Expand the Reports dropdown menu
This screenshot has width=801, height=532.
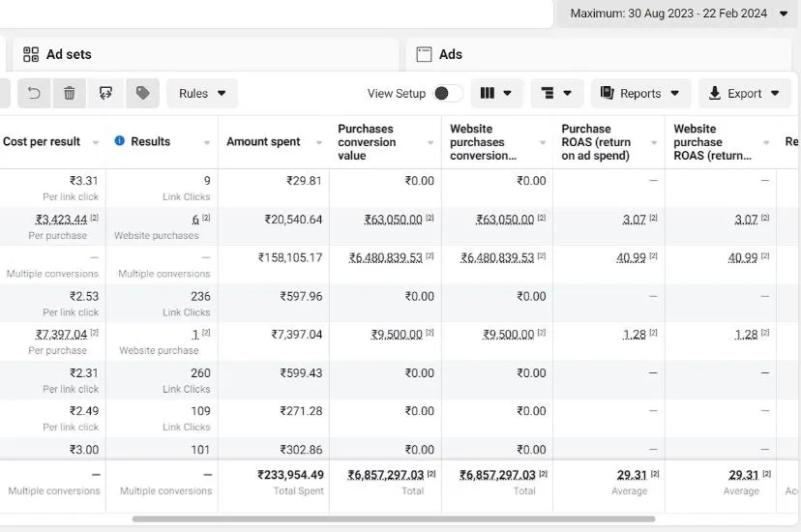click(640, 93)
